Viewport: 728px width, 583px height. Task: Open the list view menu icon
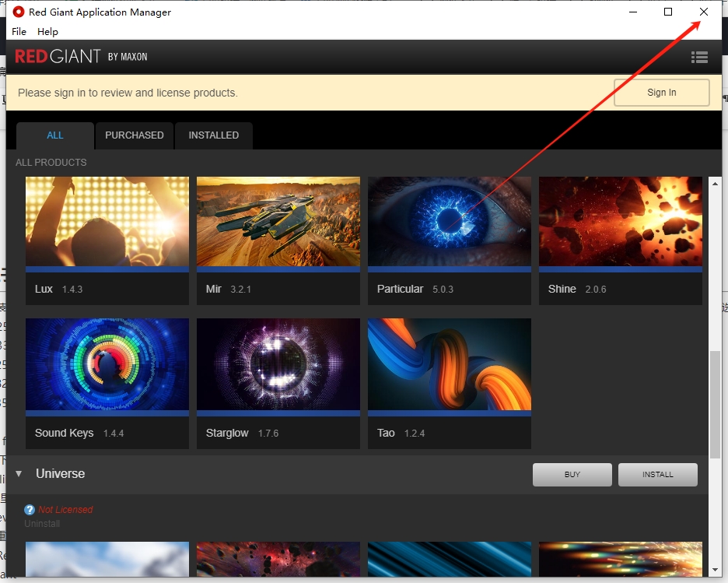click(x=699, y=57)
